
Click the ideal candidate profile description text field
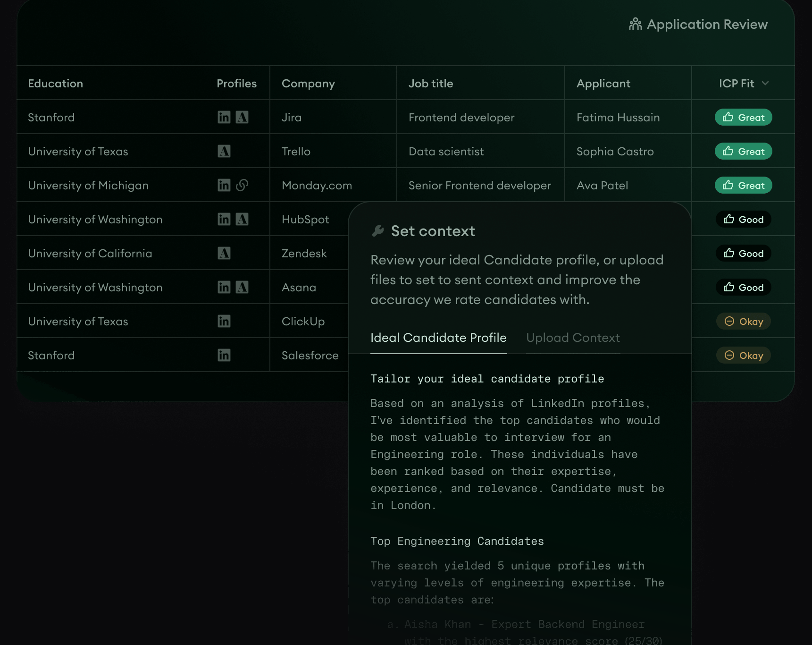point(517,454)
